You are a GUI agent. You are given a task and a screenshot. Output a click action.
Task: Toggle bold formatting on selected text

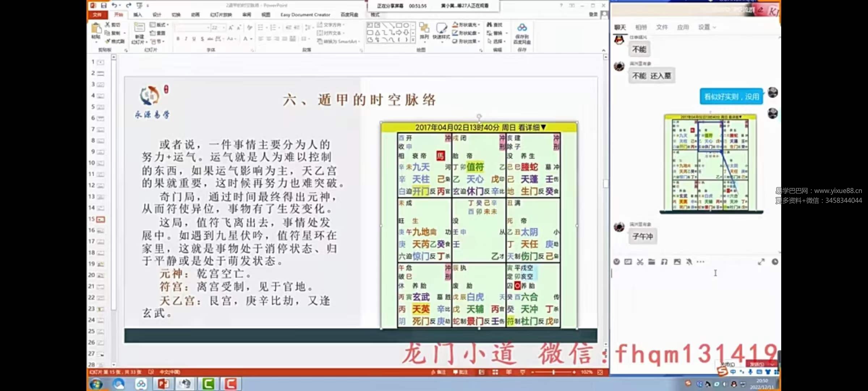pyautogui.click(x=178, y=38)
